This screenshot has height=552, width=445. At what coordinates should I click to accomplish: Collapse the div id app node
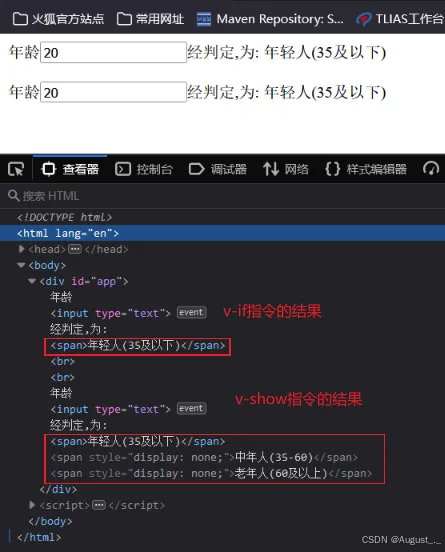[32, 281]
